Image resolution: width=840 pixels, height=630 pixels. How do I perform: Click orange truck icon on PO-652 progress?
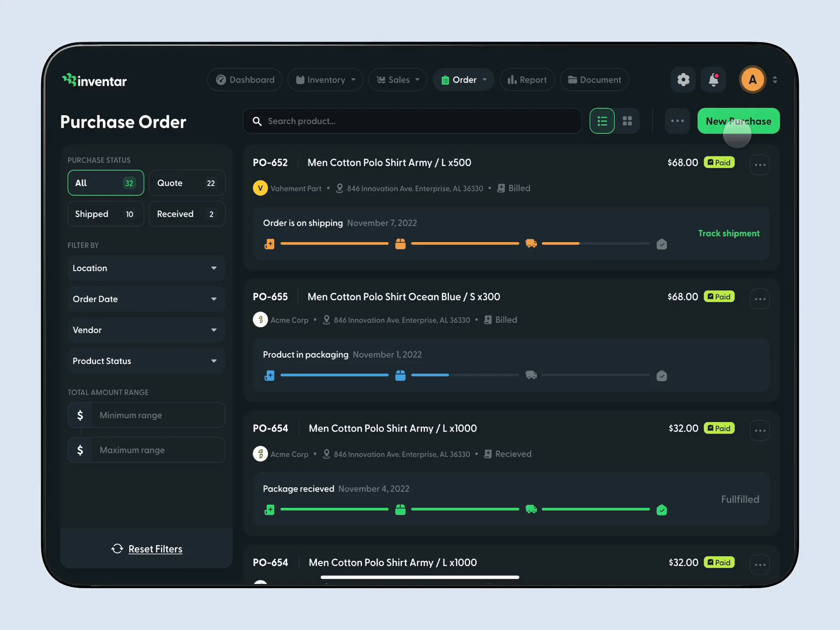531,244
